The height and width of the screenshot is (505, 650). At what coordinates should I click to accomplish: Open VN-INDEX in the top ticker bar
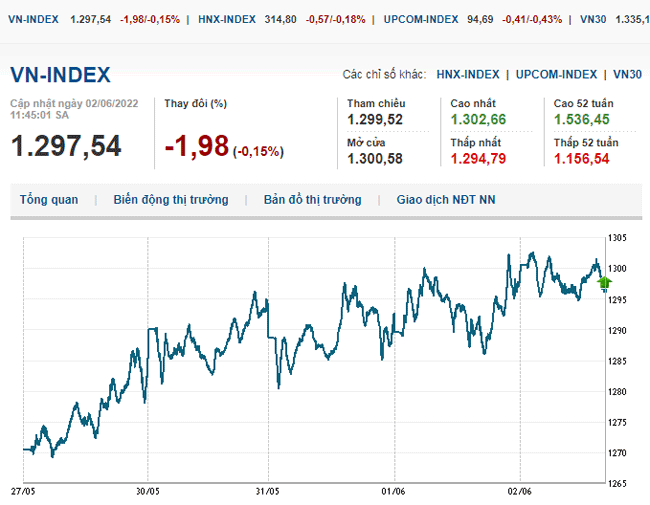[34, 19]
